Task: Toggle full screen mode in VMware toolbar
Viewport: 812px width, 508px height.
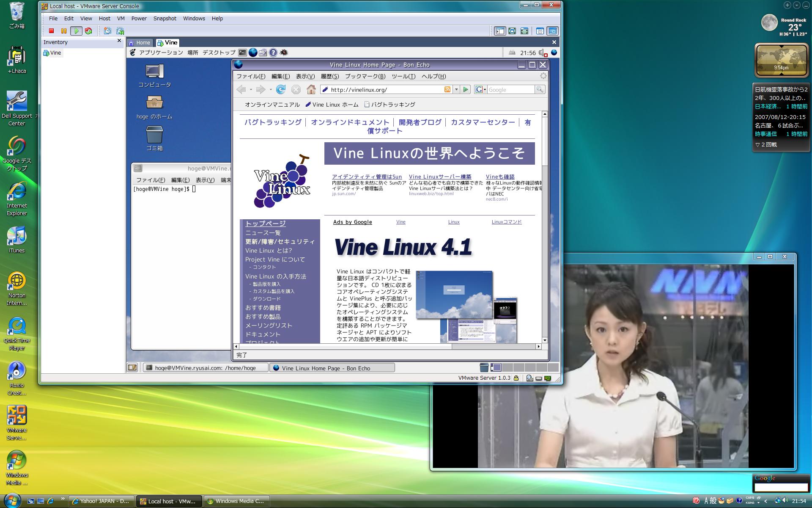Action: pyautogui.click(x=512, y=31)
